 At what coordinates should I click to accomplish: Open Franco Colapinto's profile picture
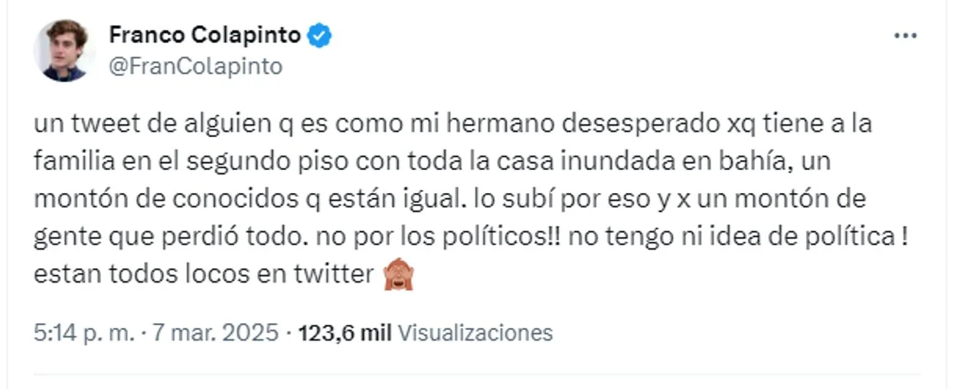64,51
